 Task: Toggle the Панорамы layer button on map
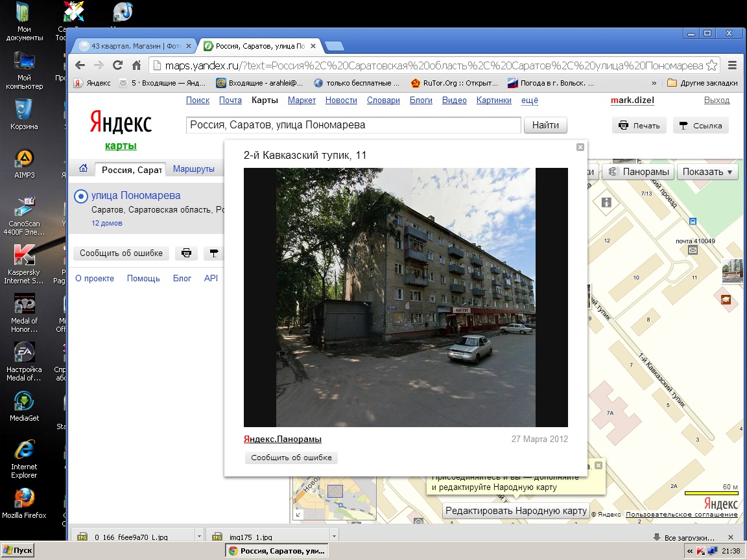(639, 172)
